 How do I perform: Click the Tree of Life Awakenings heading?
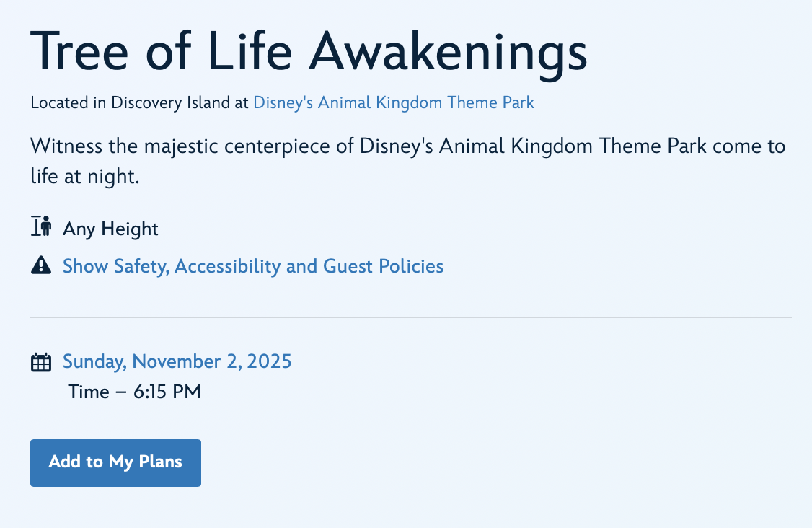[308, 51]
